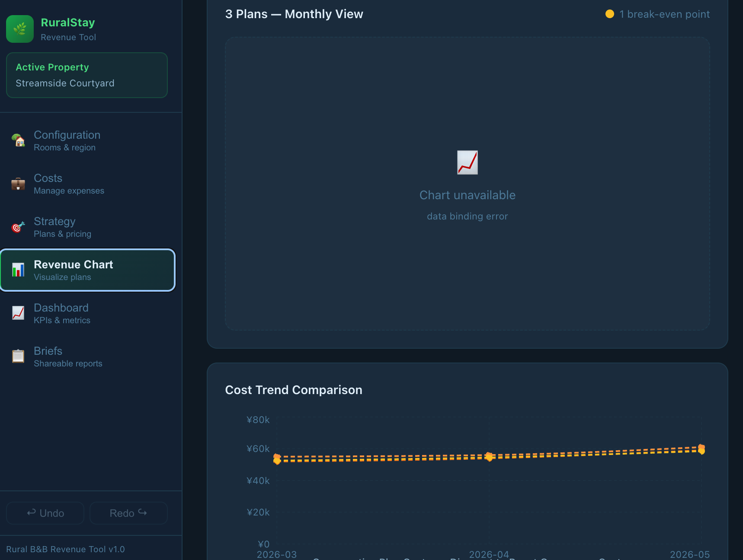Viewport: 743px width, 560px height.
Task: Go to Costs Manage expenses section
Action: [x=88, y=184]
